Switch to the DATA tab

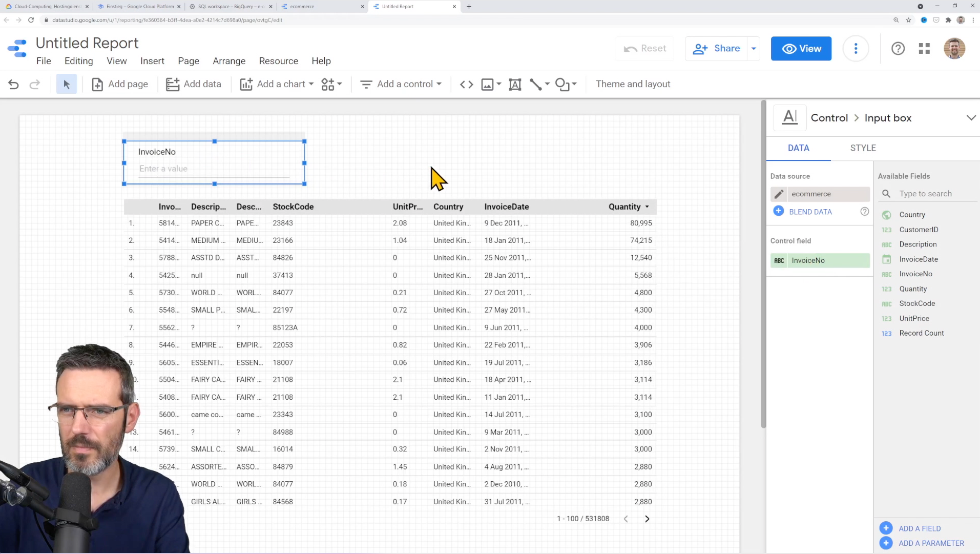pyautogui.click(x=798, y=148)
